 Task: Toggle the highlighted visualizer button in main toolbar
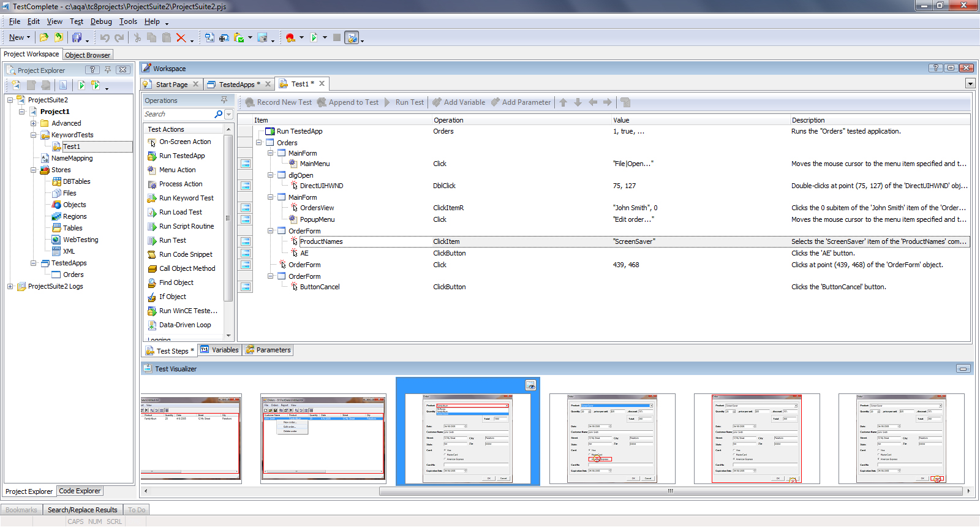point(352,38)
